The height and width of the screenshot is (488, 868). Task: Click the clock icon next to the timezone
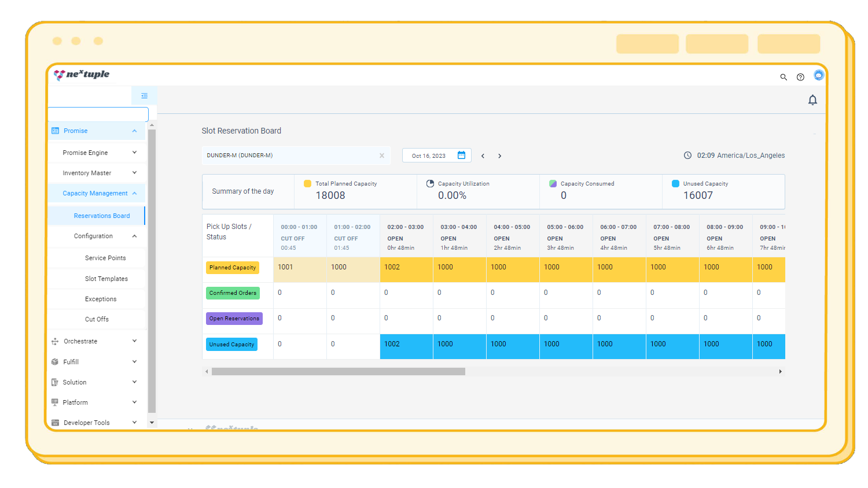point(687,155)
